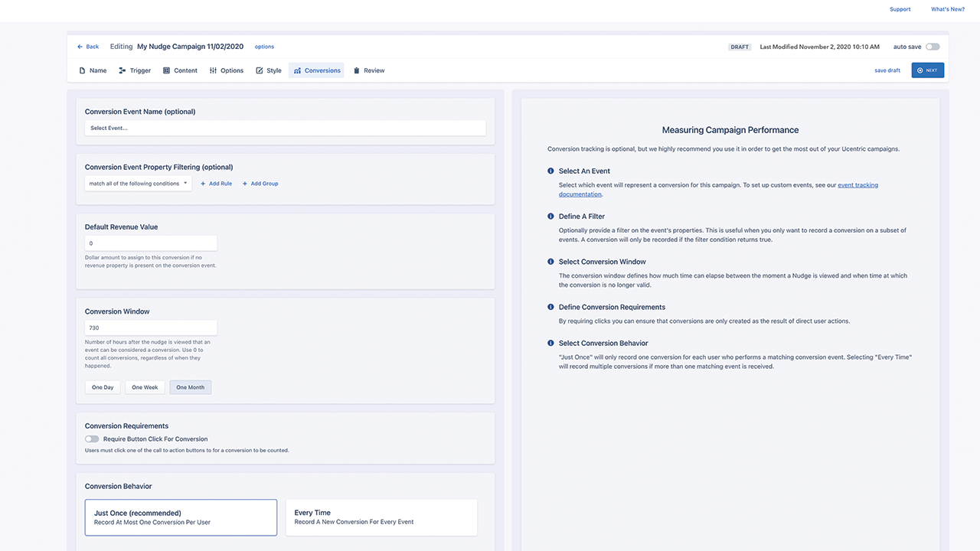Open the What's New? menu item
980x551 pixels.
947,9
